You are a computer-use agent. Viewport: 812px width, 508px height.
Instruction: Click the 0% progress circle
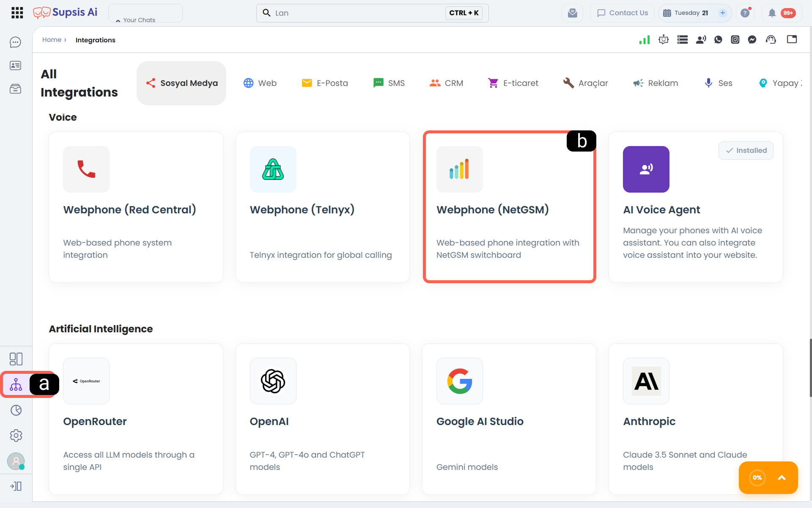[757, 478]
